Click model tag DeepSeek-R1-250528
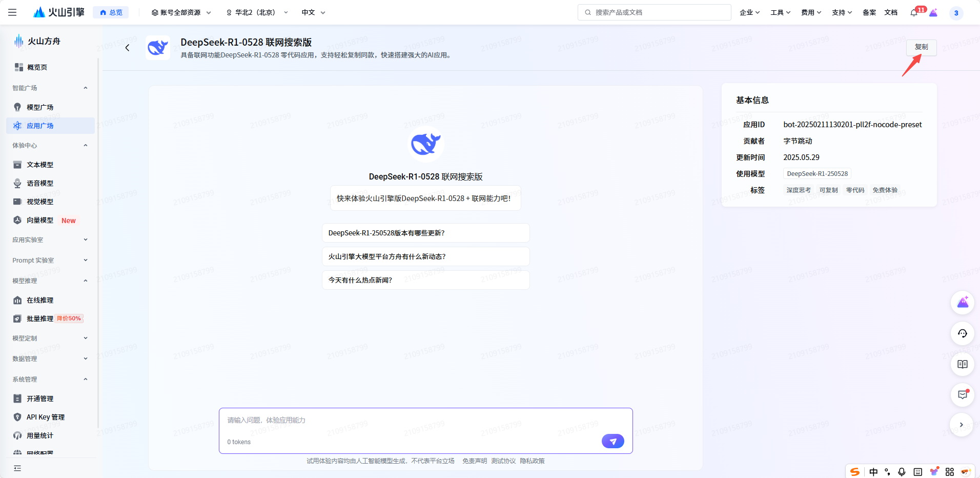This screenshot has width=980, height=478. pos(817,174)
